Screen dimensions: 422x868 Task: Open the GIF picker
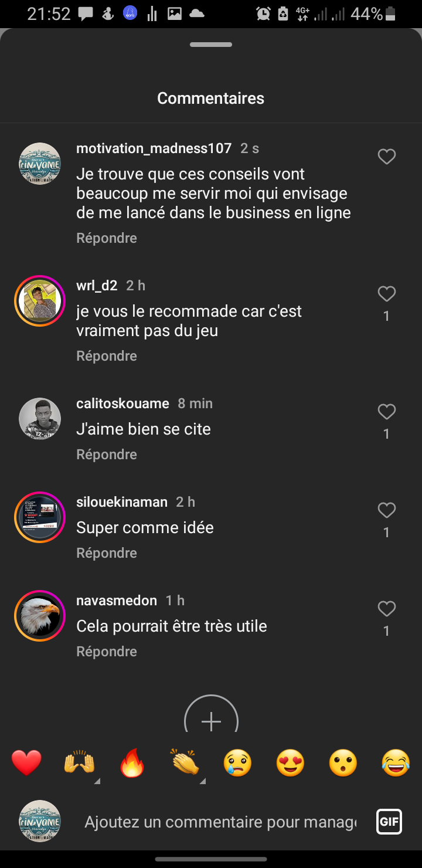(x=389, y=822)
